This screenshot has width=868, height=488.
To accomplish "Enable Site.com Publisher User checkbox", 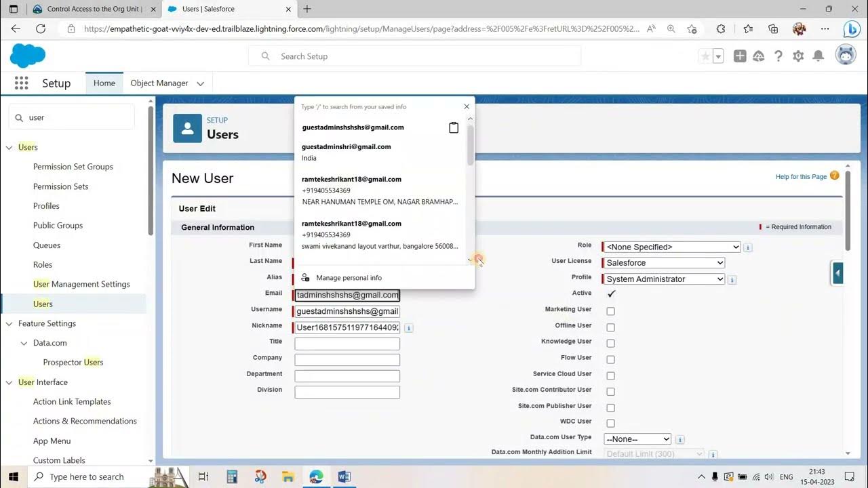I will 610,408.
